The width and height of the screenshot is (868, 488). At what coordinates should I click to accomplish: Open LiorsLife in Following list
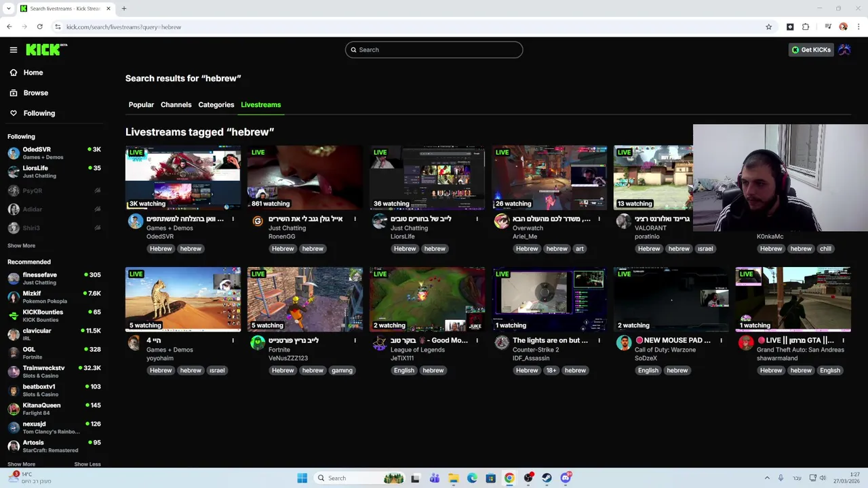point(54,171)
